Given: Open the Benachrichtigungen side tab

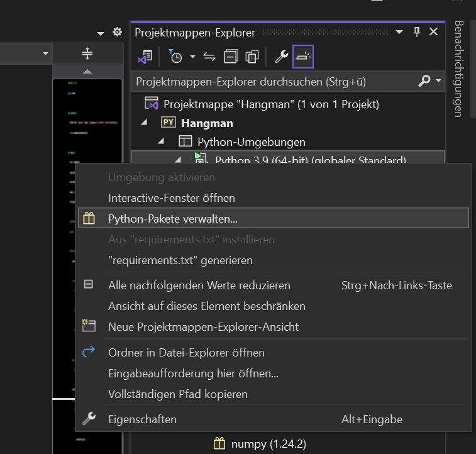Looking at the screenshot, I should pos(458,69).
